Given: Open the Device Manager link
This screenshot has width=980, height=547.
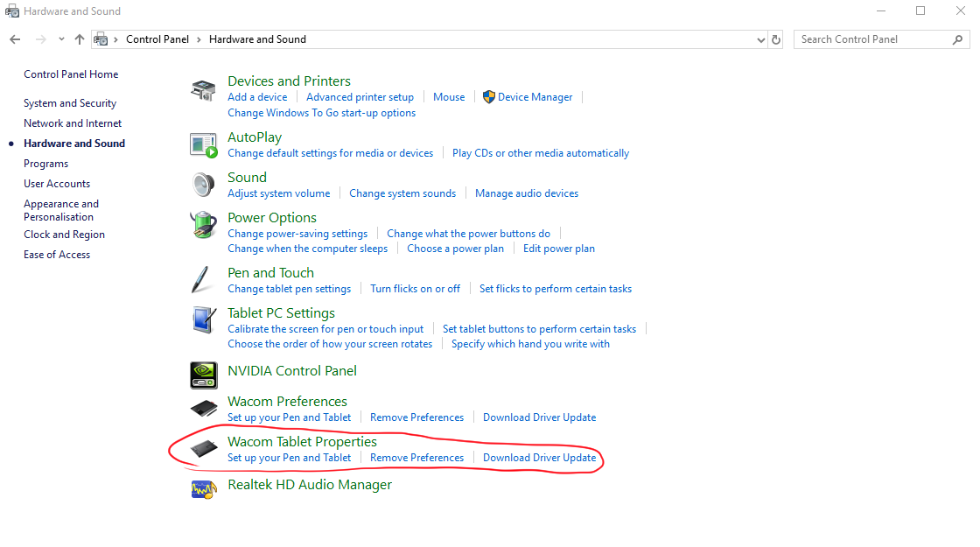Looking at the screenshot, I should pyautogui.click(x=535, y=97).
